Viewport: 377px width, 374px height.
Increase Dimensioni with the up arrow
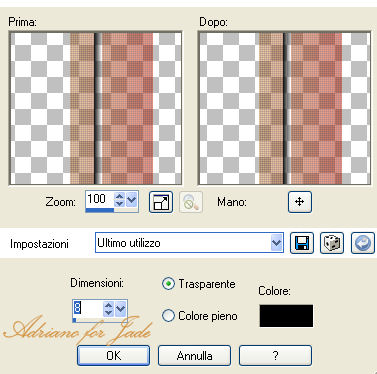(108, 305)
